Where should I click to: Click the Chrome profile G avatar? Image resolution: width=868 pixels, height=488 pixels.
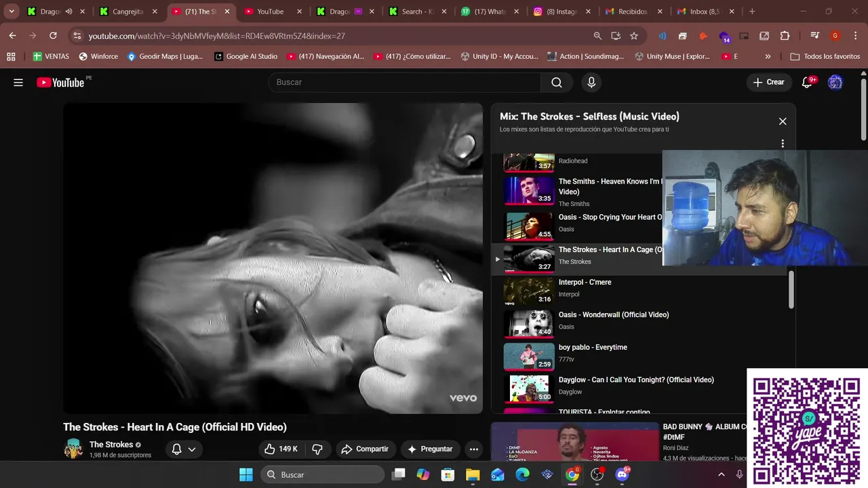(x=835, y=36)
